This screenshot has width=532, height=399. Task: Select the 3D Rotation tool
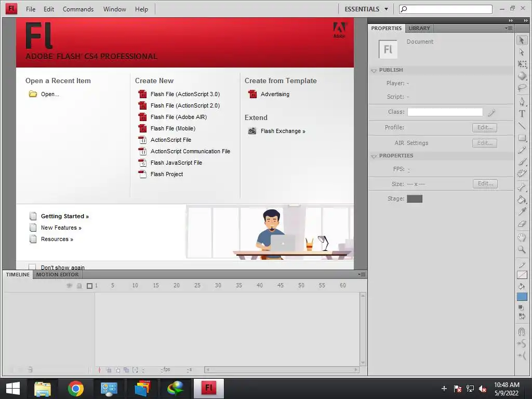pyautogui.click(x=522, y=76)
